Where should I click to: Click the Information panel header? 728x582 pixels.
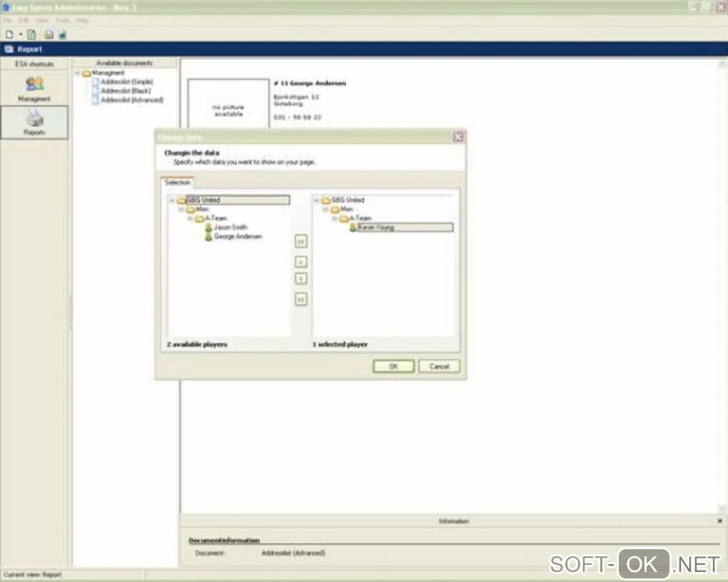[454, 521]
